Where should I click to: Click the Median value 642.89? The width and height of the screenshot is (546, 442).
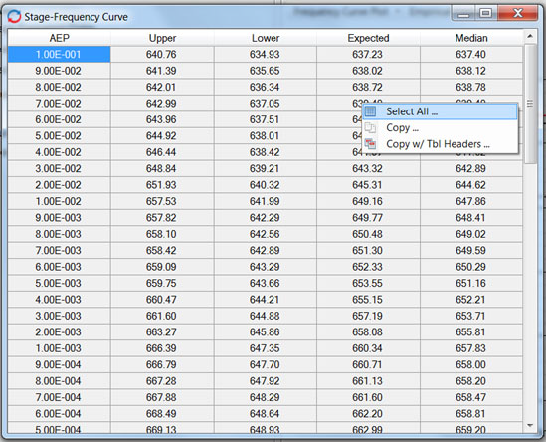click(470, 169)
